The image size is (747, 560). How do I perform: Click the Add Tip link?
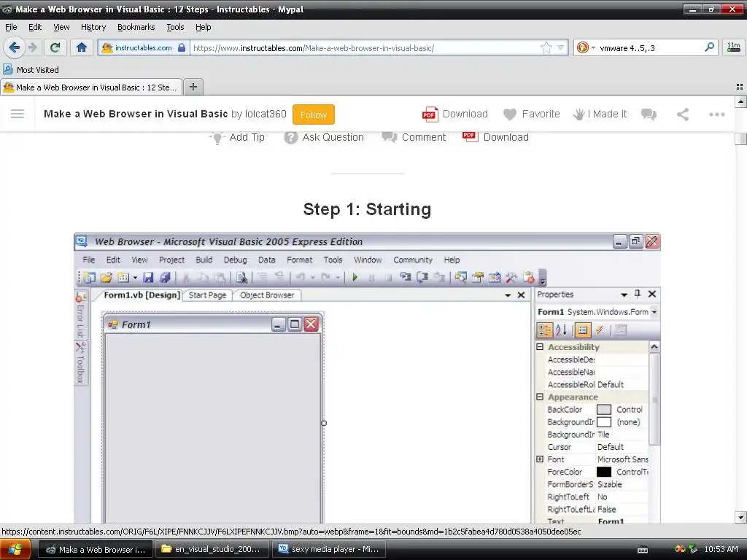237,137
